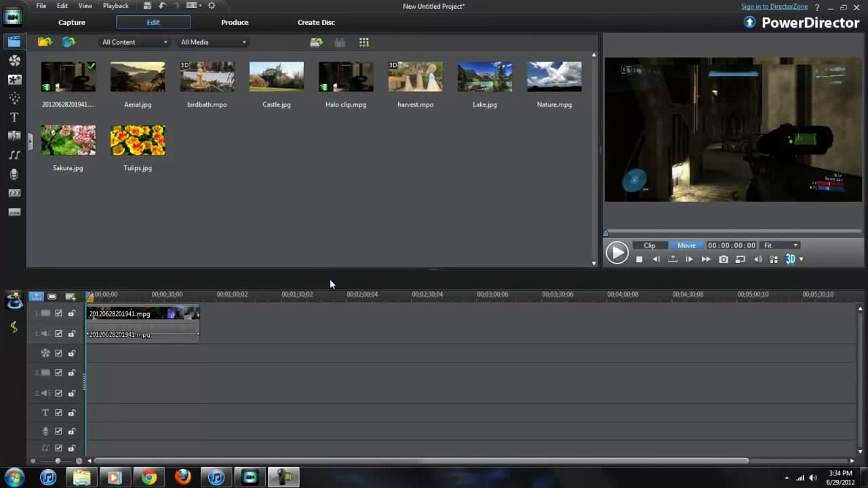This screenshot has width=868, height=488.
Task: Open the PiP Objects Room
Action: pyautogui.click(x=14, y=79)
